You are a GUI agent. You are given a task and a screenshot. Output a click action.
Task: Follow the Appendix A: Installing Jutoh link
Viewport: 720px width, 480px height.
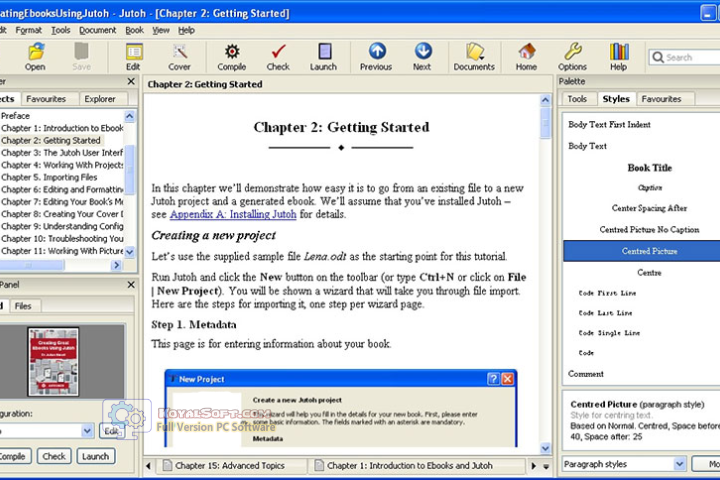(233, 214)
